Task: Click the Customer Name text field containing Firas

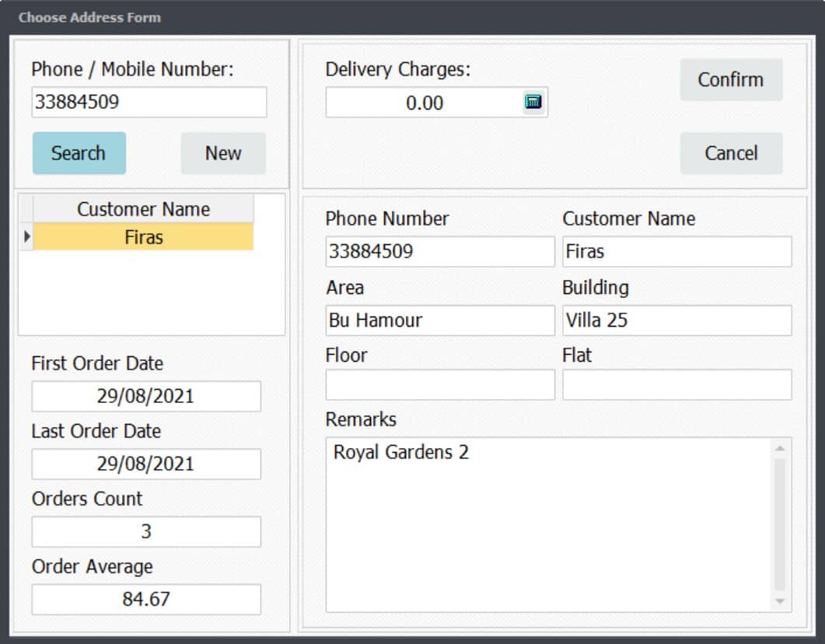Action: (x=676, y=252)
